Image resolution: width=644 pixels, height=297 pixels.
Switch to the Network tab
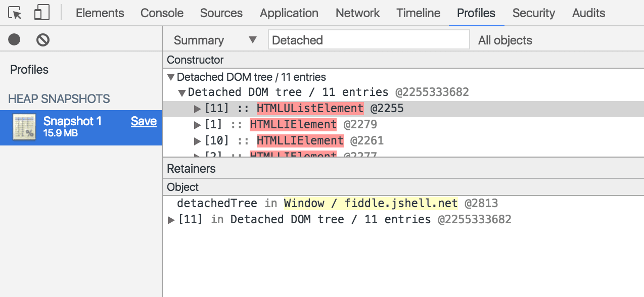click(357, 13)
